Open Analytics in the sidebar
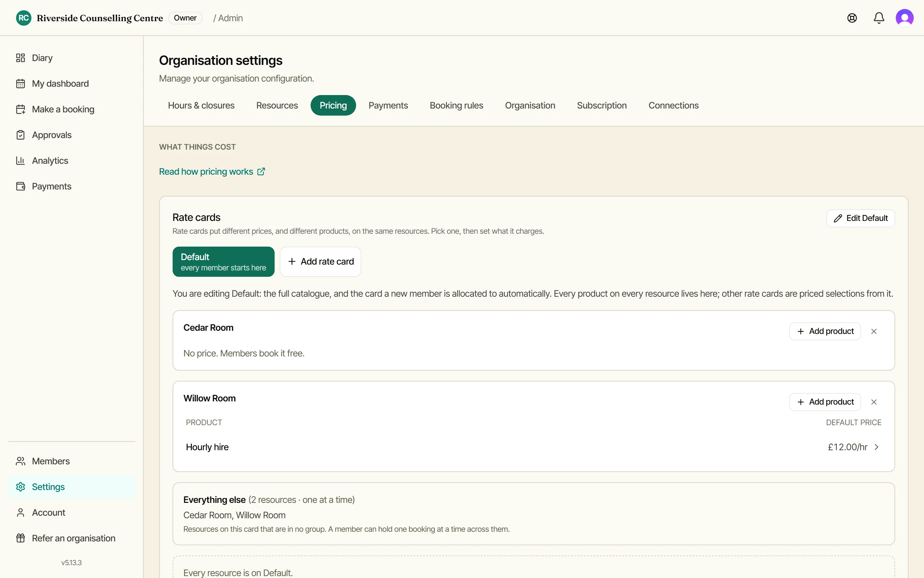 (x=72, y=161)
